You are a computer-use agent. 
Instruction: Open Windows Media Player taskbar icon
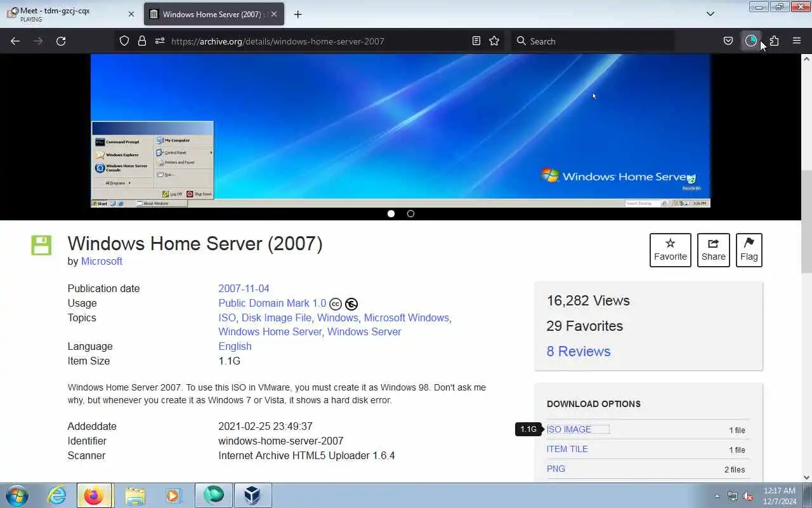coord(173,495)
